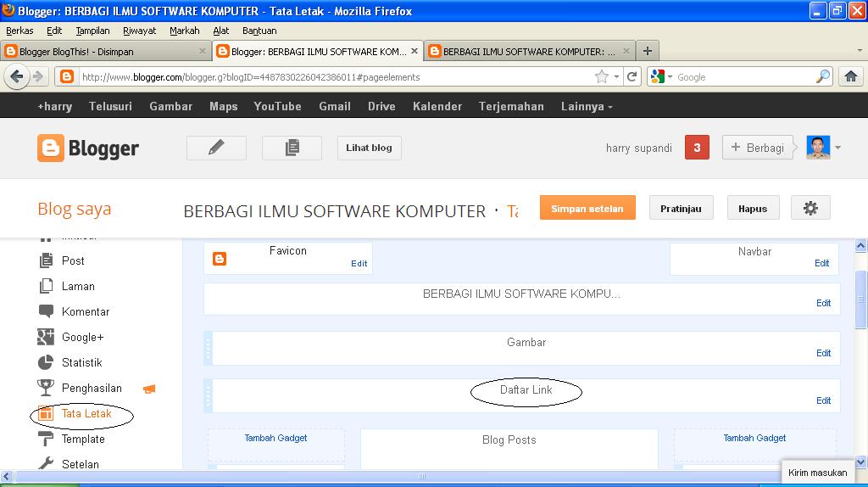Click the Gambar gadget drag handle
This screenshot has width=868, height=487.
tap(209, 349)
